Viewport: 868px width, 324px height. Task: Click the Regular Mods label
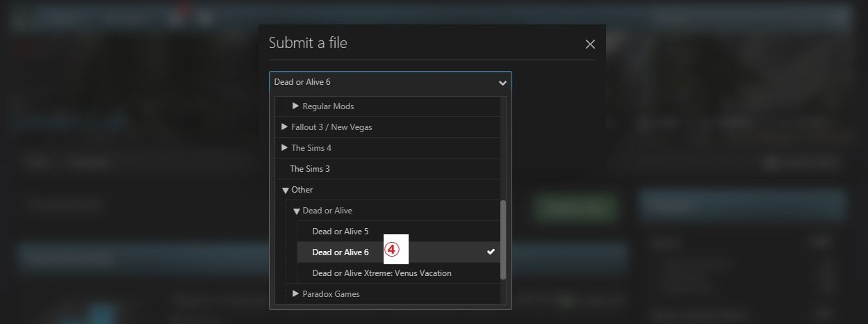(328, 106)
